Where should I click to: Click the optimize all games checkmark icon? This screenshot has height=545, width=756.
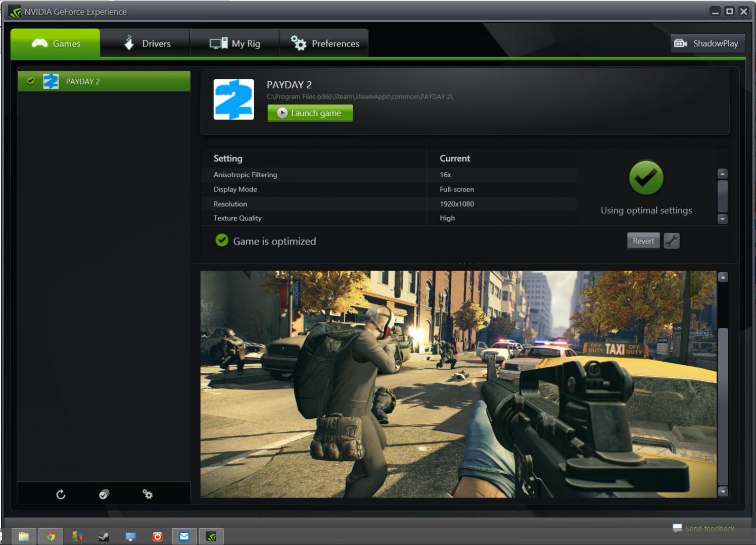(x=104, y=494)
